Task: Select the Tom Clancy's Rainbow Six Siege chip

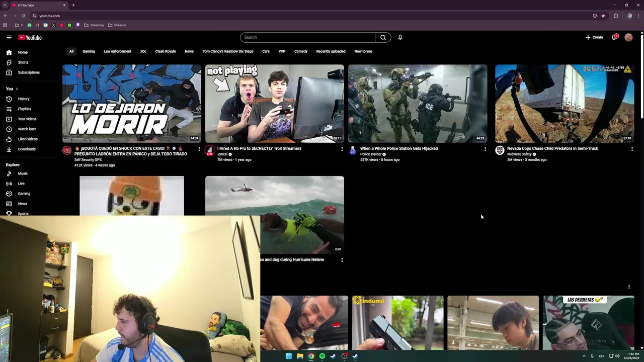Action: [x=228, y=51]
